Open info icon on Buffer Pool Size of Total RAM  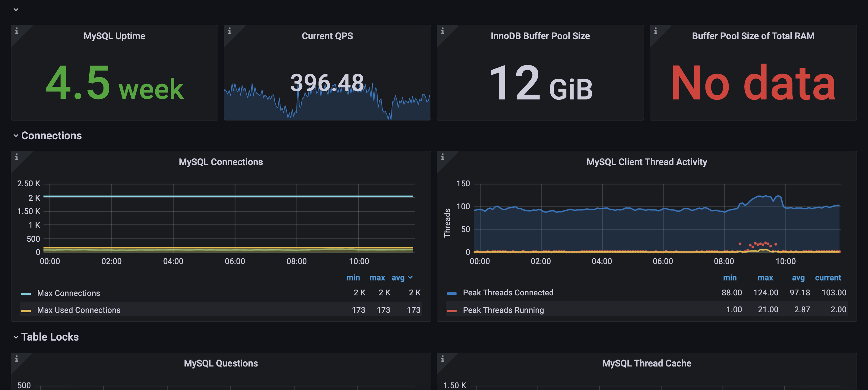655,31
